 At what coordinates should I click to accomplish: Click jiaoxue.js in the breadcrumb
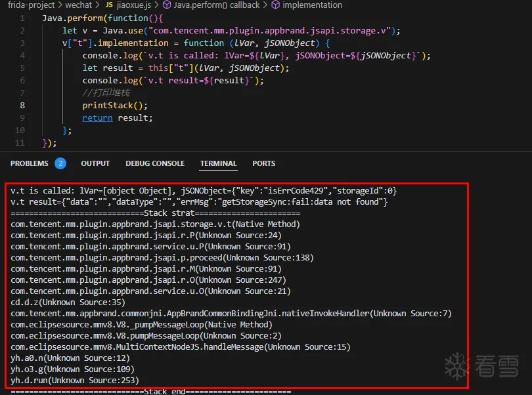(134, 5)
